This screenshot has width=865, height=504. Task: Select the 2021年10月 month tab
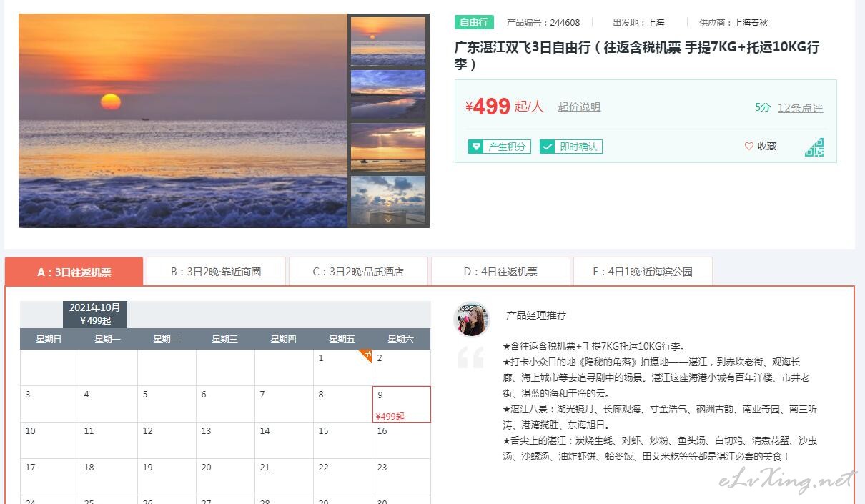coord(95,314)
